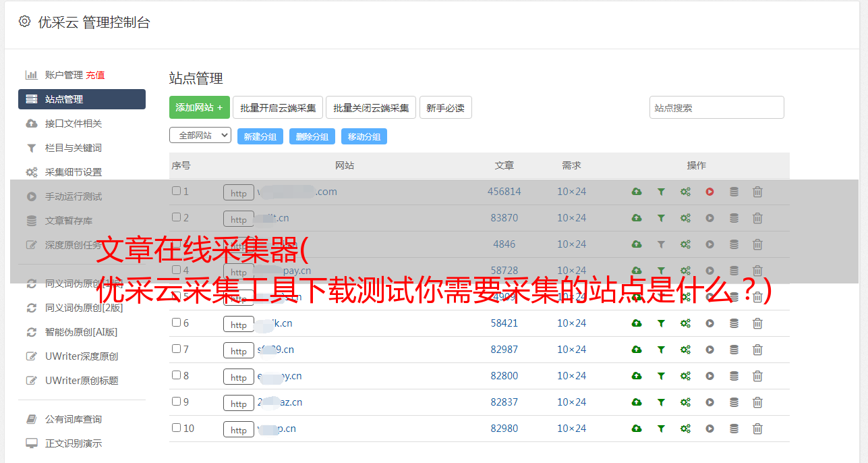Click the green 添加网站 + button
This screenshot has width=868, height=463.
[200, 107]
